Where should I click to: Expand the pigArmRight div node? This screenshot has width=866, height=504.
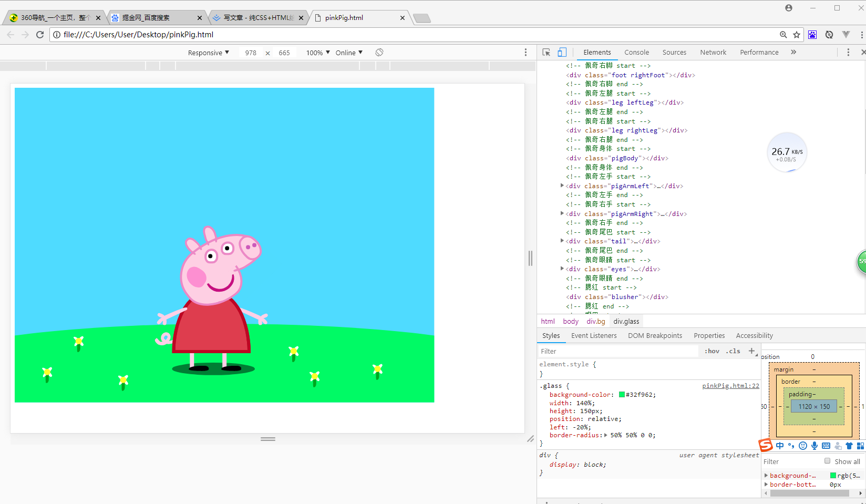562,213
